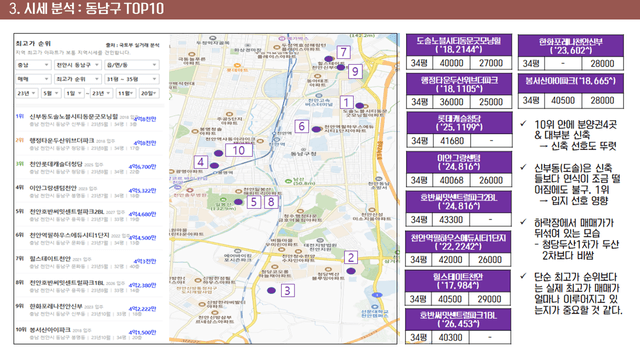Expand the 31평 ~ 35평 size dropdown
The width and height of the screenshot is (640, 360).
pos(131,79)
